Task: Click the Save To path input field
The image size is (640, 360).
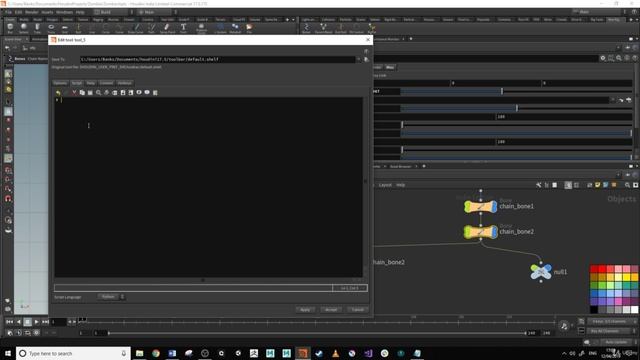Action: click(218, 59)
